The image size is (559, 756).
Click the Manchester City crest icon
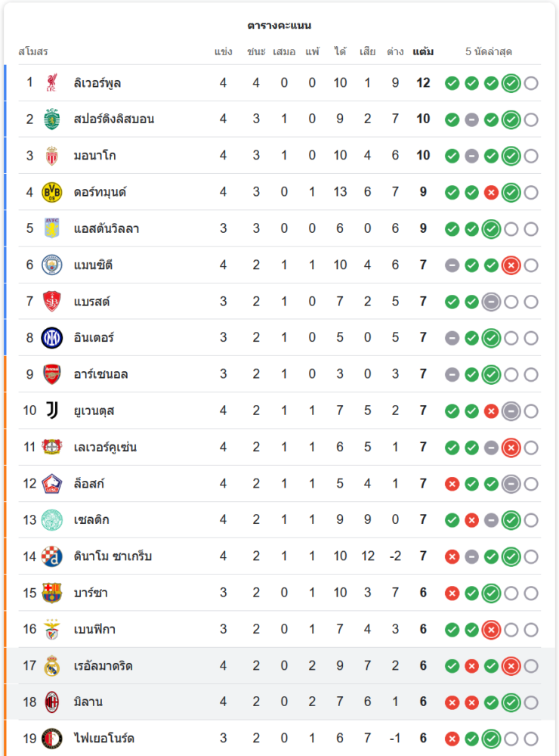click(x=51, y=265)
